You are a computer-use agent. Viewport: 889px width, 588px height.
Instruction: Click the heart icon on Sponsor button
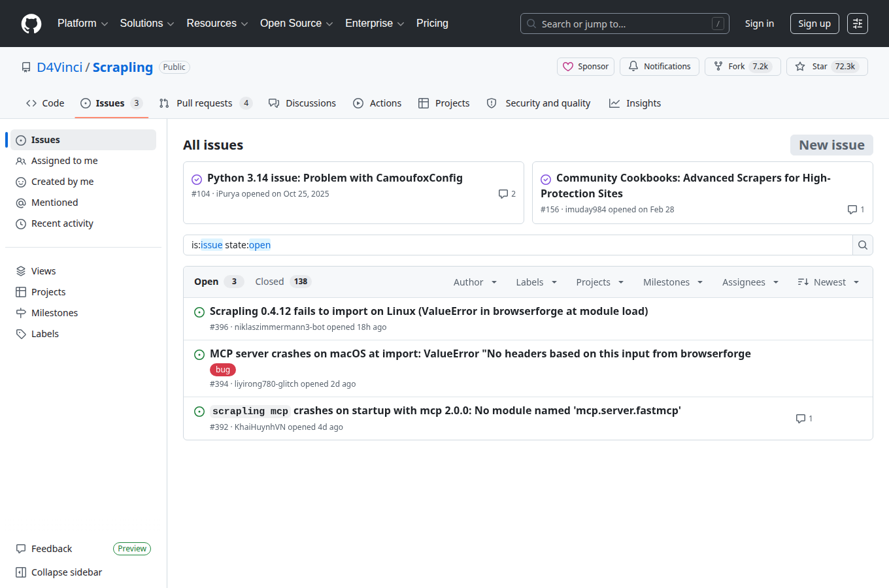tap(568, 67)
